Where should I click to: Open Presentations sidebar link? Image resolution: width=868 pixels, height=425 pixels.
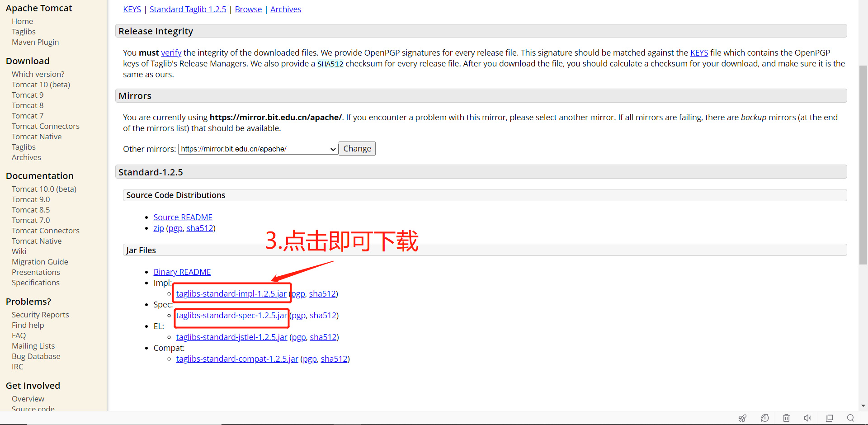pos(36,272)
